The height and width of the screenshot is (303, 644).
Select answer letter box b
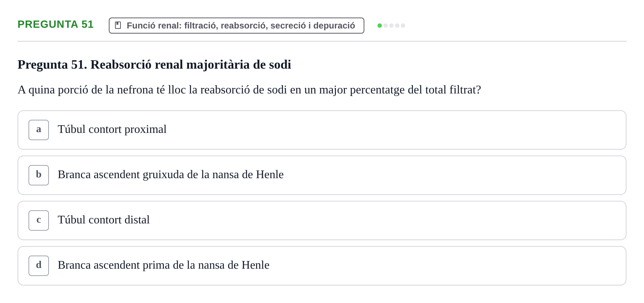(39, 175)
